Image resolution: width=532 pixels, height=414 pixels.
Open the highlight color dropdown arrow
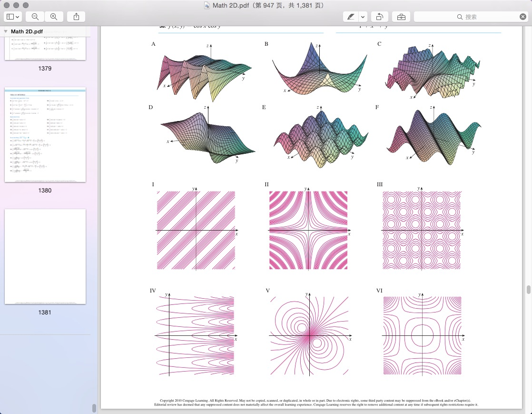(363, 17)
